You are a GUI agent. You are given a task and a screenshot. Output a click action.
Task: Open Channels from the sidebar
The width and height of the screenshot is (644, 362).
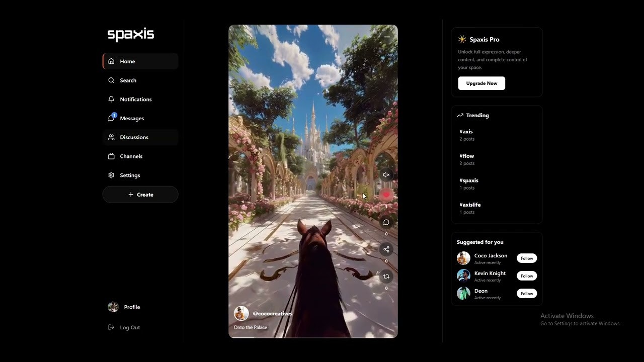[x=140, y=156]
